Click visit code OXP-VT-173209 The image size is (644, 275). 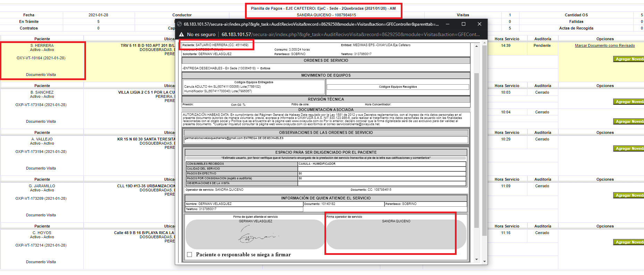[41, 198]
